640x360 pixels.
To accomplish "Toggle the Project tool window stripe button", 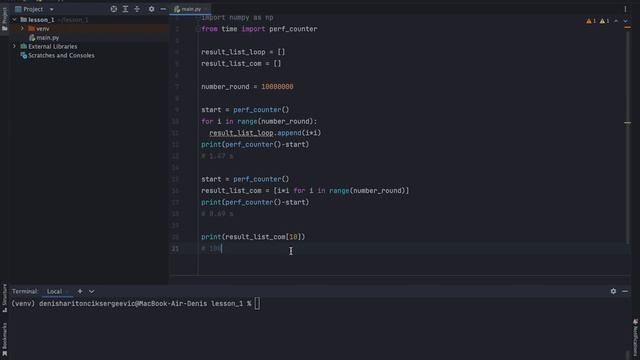I will pyautogui.click(x=4, y=19).
